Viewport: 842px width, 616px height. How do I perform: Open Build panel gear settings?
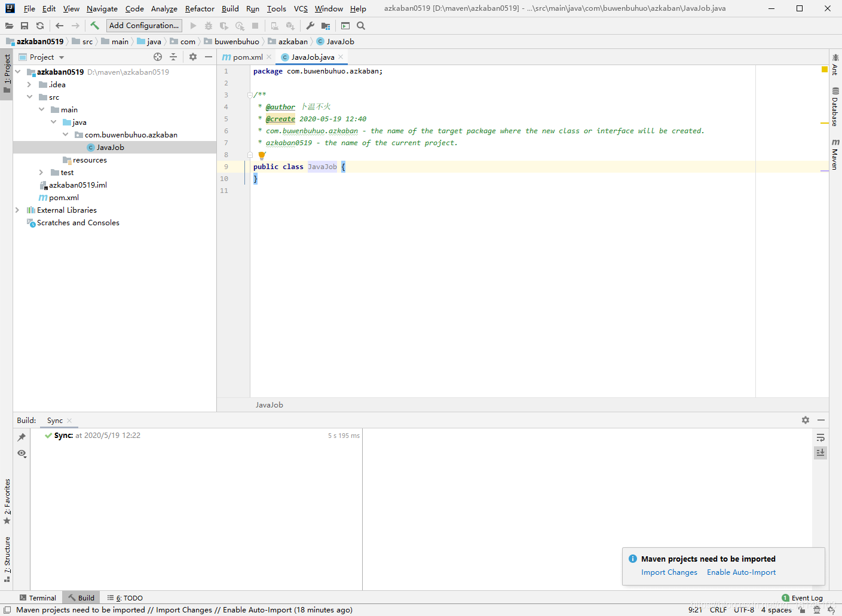[806, 420]
